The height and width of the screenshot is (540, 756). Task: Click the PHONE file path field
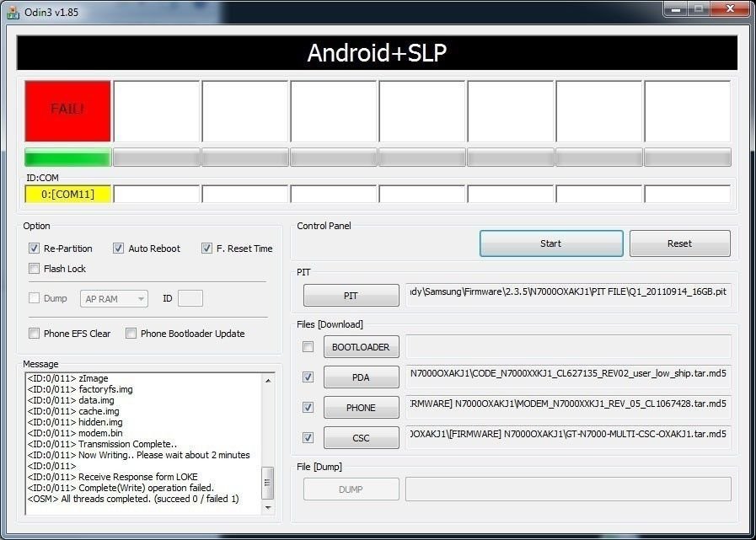[x=568, y=408]
